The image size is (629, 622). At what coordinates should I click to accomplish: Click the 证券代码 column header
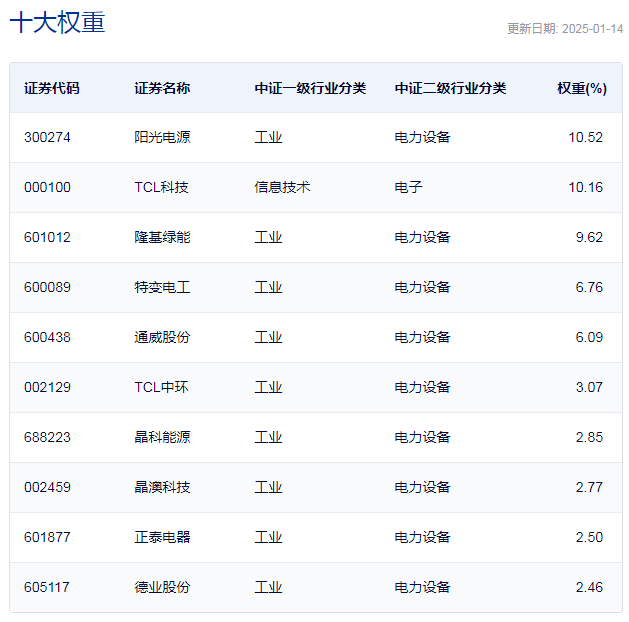(52, 88)
